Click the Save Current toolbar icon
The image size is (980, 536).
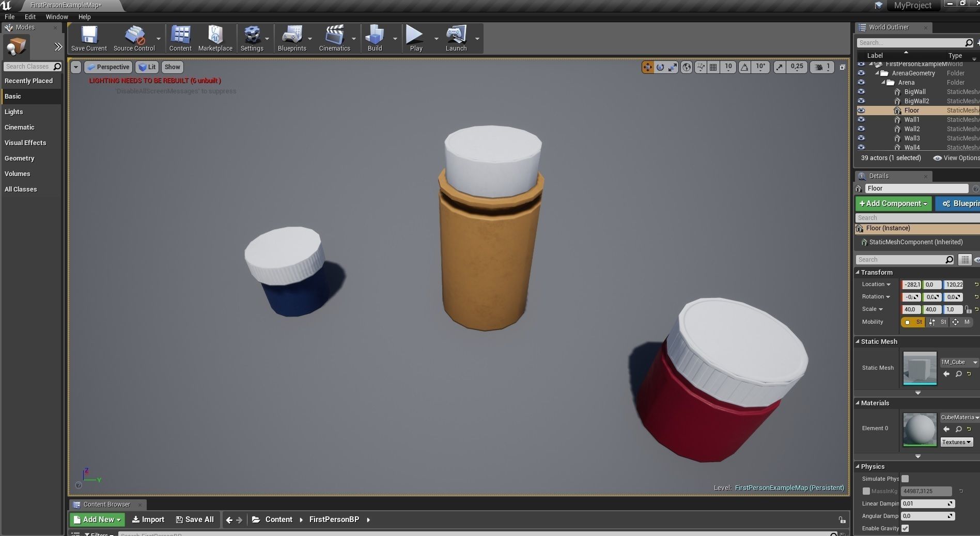[89, 38]
